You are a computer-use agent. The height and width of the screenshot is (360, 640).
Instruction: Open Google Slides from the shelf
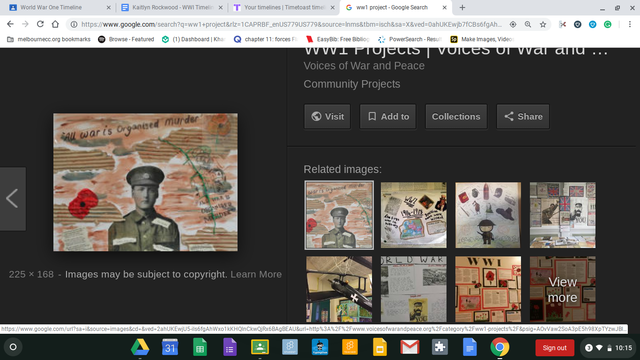tap(380, 347)
